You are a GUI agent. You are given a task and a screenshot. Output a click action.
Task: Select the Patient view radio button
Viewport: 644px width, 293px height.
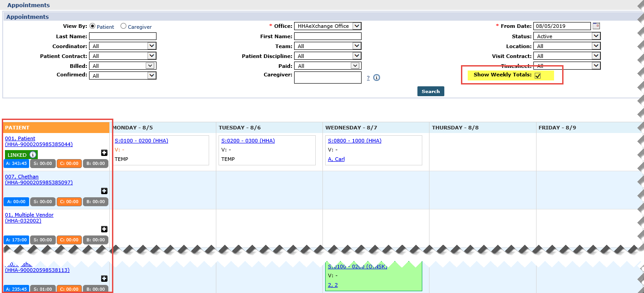pyautogui.click(x=93, y=26)
